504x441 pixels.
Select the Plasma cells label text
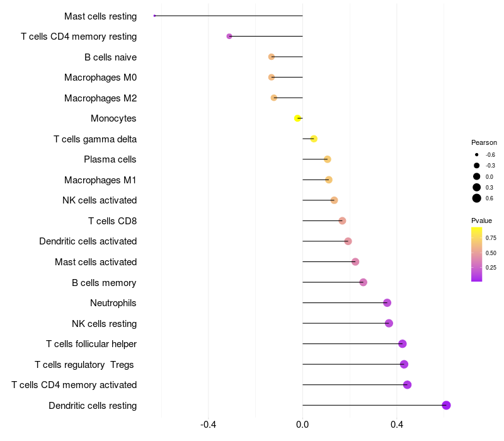[110, 159]
